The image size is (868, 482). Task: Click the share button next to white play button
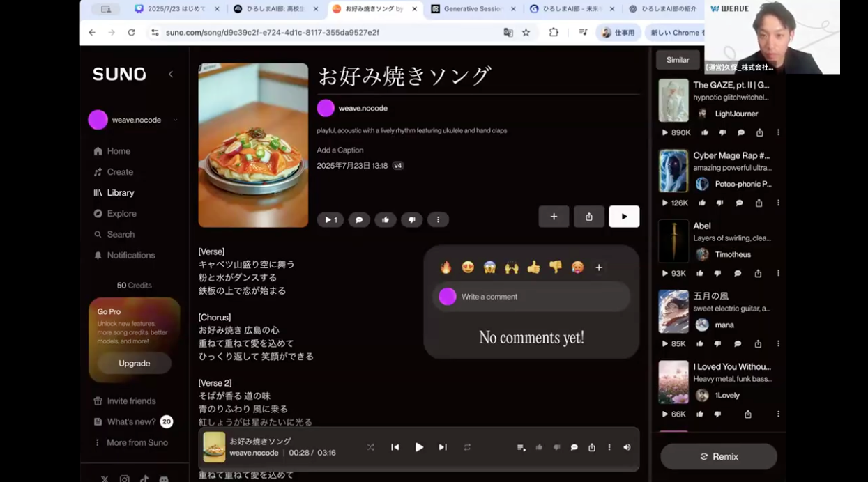pyautogui.click(x=589, y=217)
